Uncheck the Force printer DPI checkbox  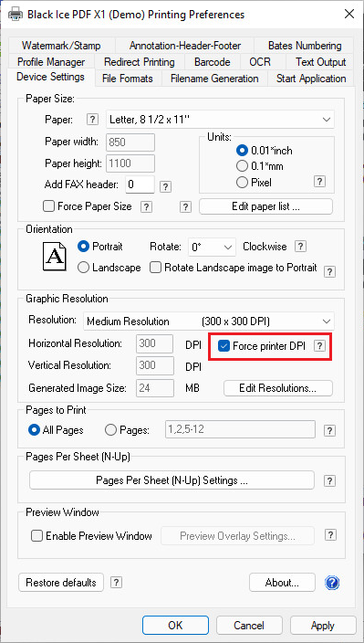(224, 346)
